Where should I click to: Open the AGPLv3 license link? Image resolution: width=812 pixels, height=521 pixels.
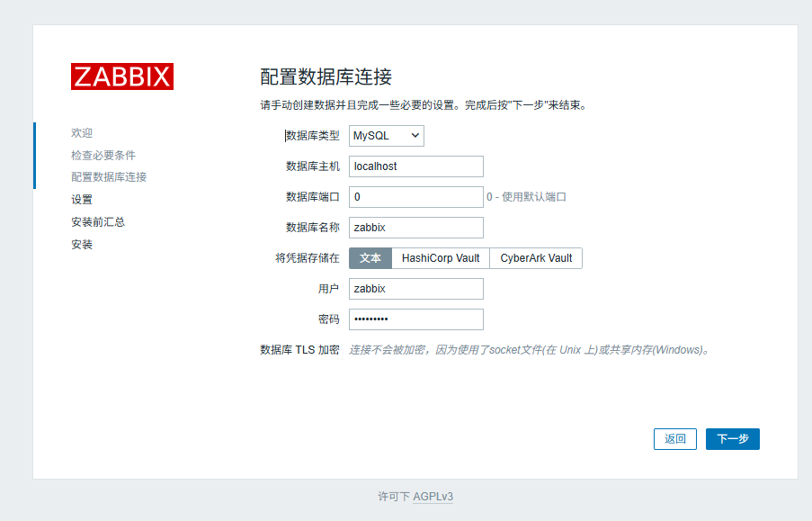pyautogui.click(x=433, y=497)
